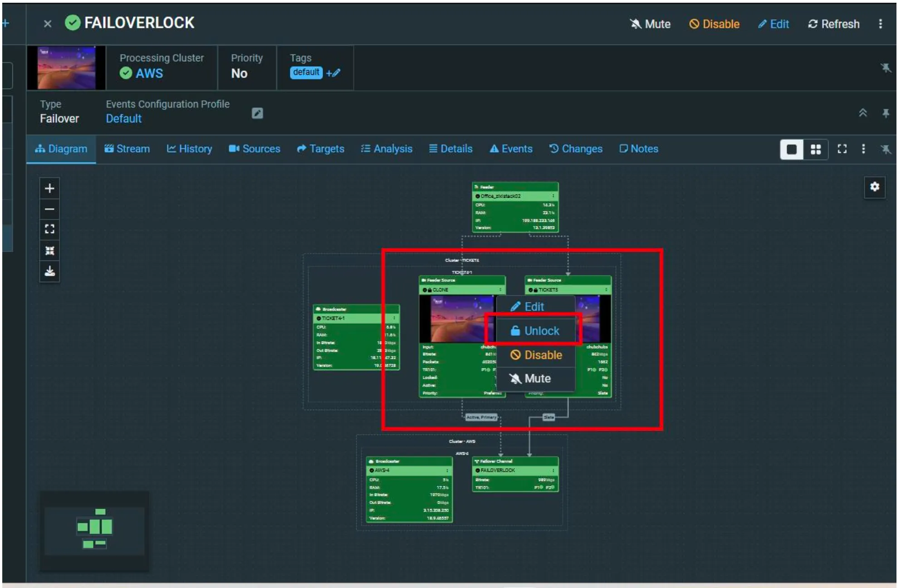The height and width of the screenshot is (588, 901).
Task: Open the three-dot menu in title bar
Action: click(881, 24)
